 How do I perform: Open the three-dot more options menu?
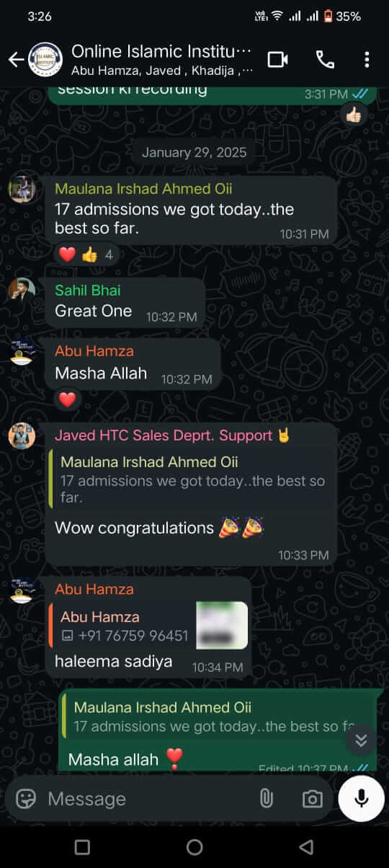pos(367,59)
